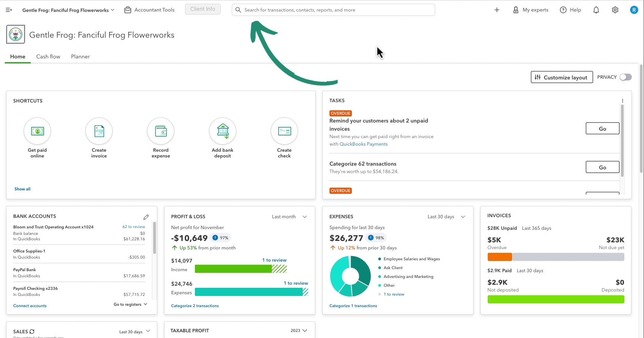Click the Client Info button
The height and width of the screenshot is (338, 644).
(203, 9)
